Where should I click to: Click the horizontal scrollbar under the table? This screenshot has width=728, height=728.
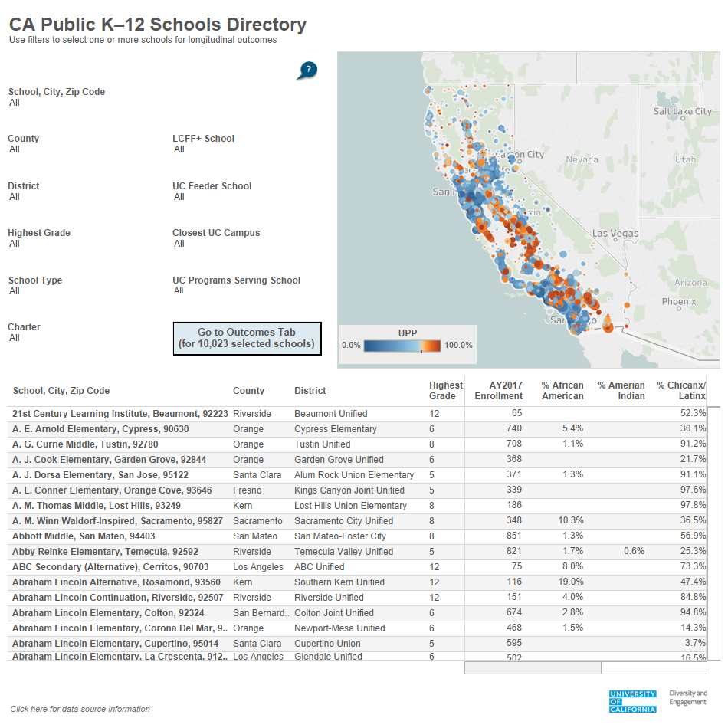coord(532,667)
